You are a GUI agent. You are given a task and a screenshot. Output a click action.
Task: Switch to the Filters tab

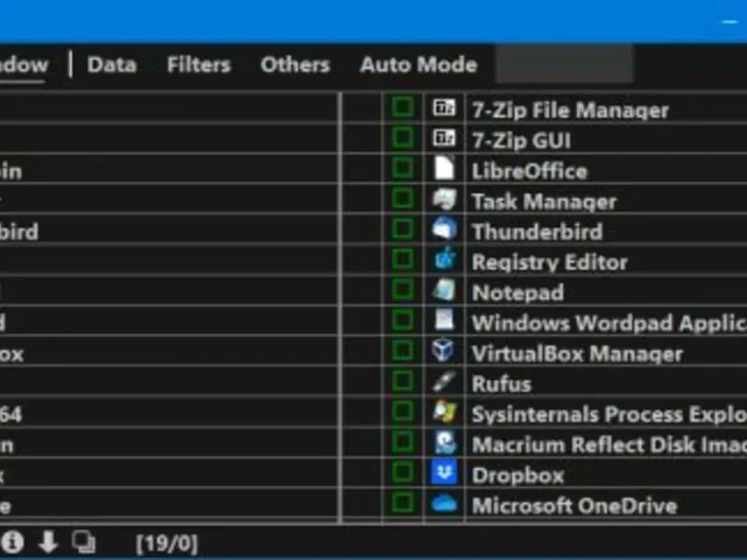tap(199, 64)
